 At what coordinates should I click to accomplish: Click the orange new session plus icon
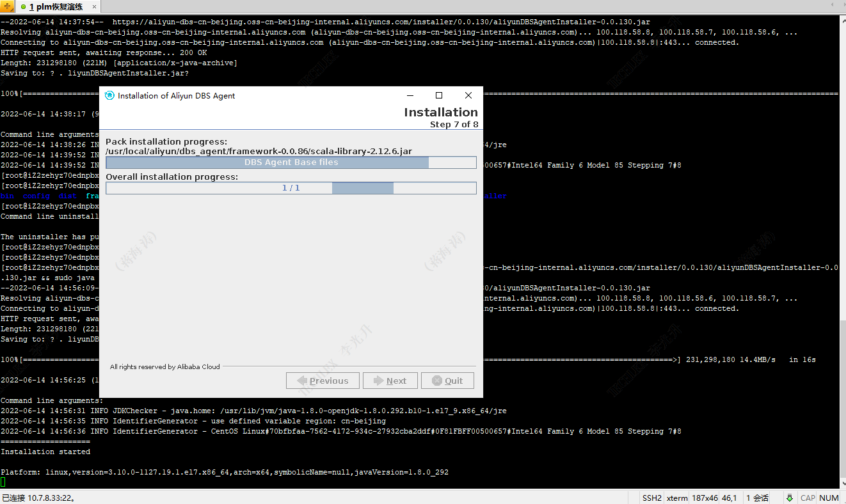7,6
